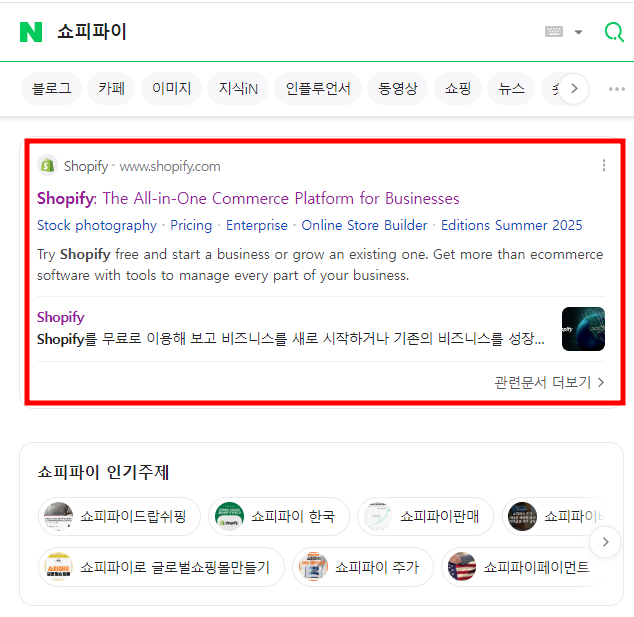Click the Shopify bag favicon
Image resolution: width=634 pixels, height=617 pixels.
(47, 165)
